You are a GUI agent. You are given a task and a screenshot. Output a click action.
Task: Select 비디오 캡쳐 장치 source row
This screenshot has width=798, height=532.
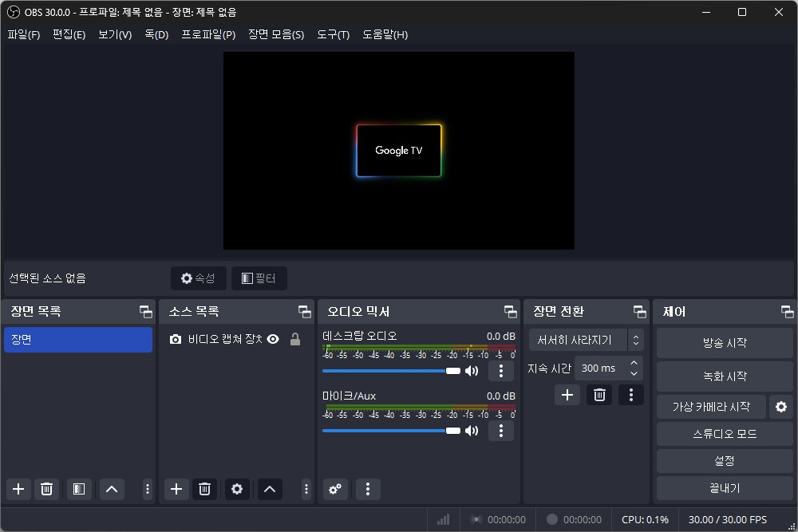pos(236,339)
